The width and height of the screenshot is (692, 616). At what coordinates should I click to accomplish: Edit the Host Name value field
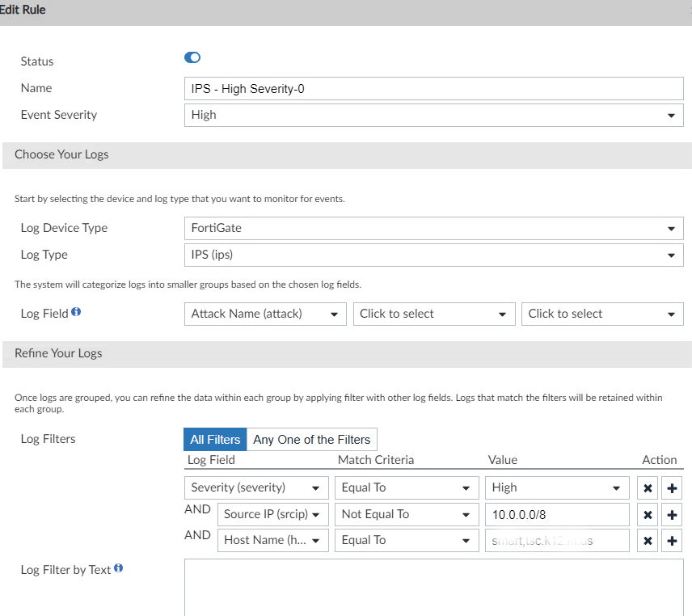coord(557,541)
